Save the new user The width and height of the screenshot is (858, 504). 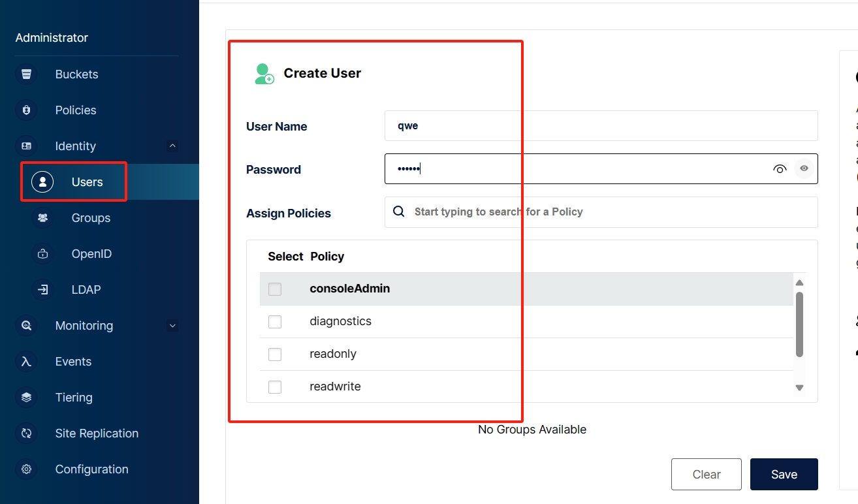pyautogui.click(x=784, y=475)
